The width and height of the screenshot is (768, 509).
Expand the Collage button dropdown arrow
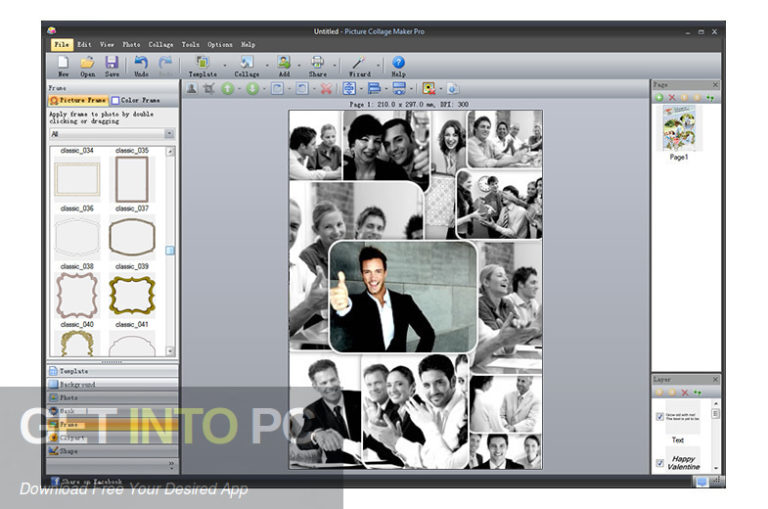click(x=267, y=65)
